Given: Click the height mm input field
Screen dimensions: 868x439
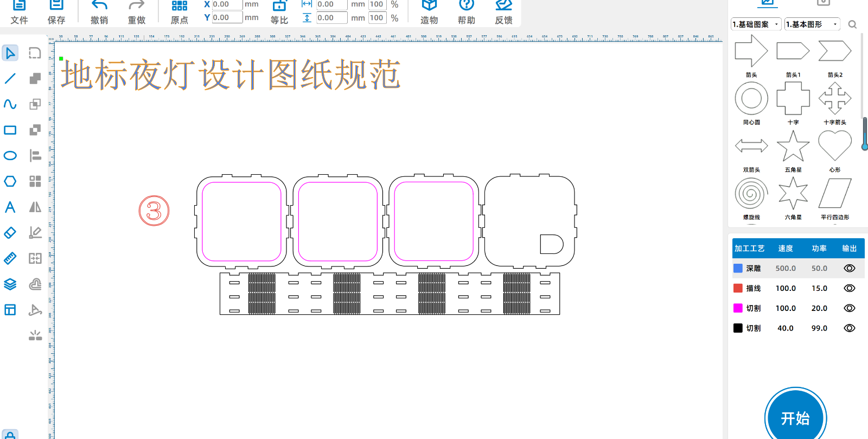Looking at the screenshot, I should [331, 17].
